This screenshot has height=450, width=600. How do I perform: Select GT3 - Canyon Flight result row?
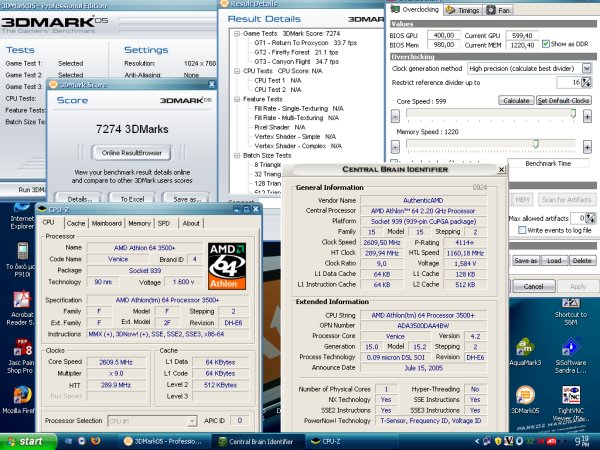pyautogui.click(x=296, y=62)
